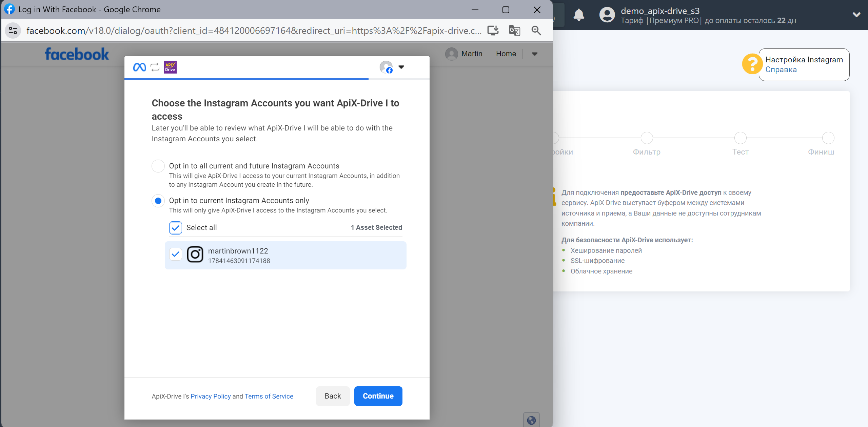Toggle 'Opt in to current Instagram Accounts only'
Viewport: 868px width, 427px height.
coord(158,201)
